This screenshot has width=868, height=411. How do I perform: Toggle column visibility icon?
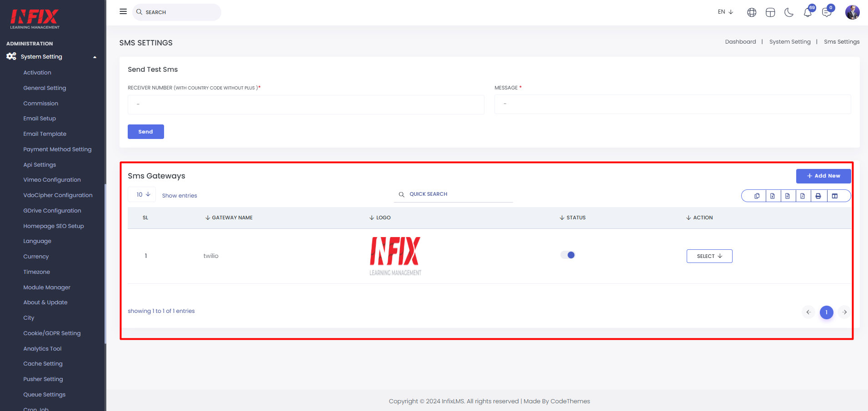835,196
